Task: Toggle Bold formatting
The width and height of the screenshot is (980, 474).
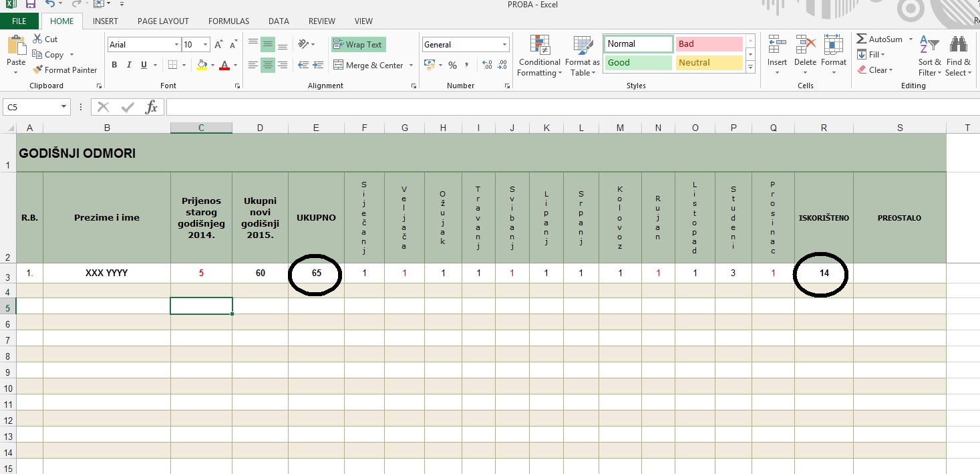Action: coord(114,65)
